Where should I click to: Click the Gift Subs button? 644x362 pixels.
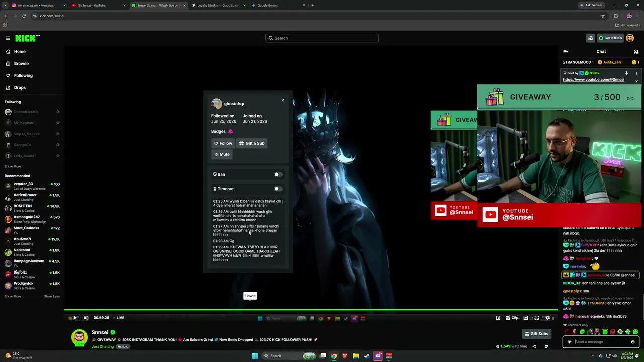[536, 334]
